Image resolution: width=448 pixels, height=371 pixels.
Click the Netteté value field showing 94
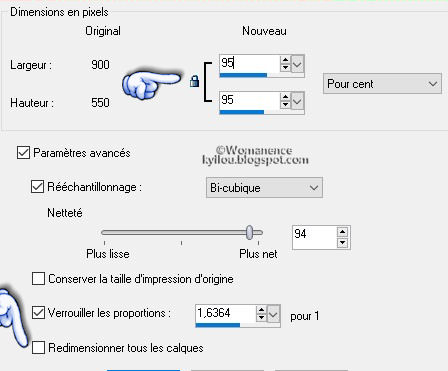click(x=315, y=237)
